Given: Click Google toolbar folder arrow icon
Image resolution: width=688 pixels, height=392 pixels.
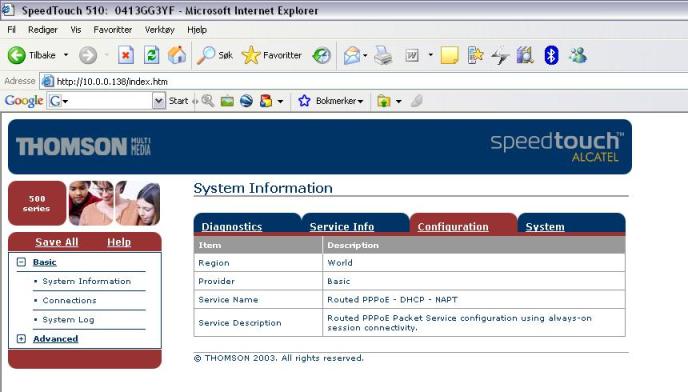Looking at the screenshot, I should [x=383, y=101].
